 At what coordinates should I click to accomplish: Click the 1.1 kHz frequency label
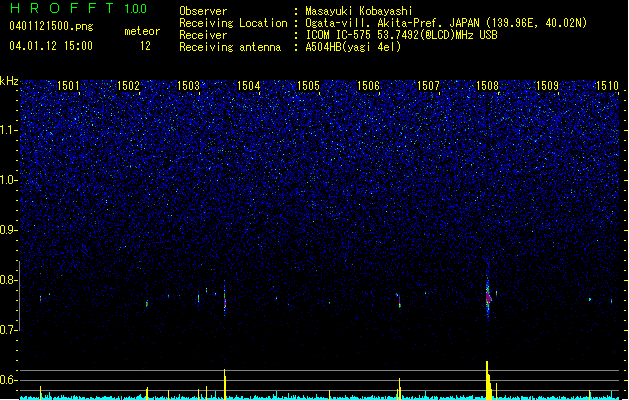pos(9,130)
